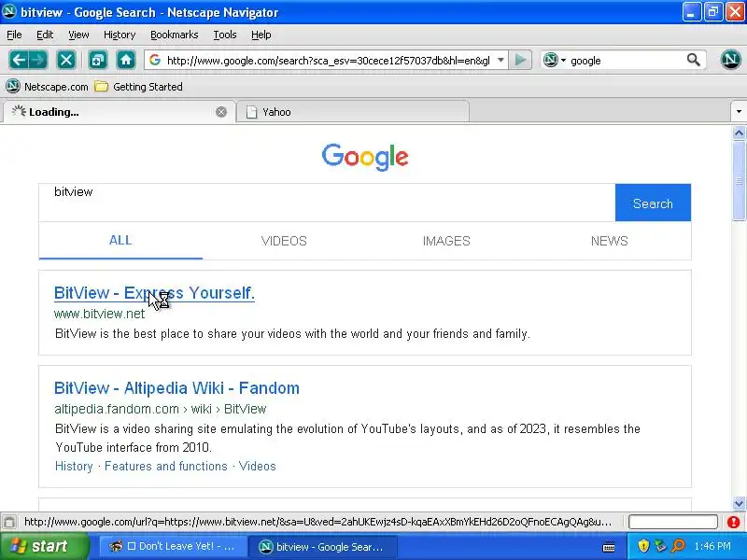Screen dimensions: 747x560
Task: Follow the History sublink
Action: coord(74,466)
